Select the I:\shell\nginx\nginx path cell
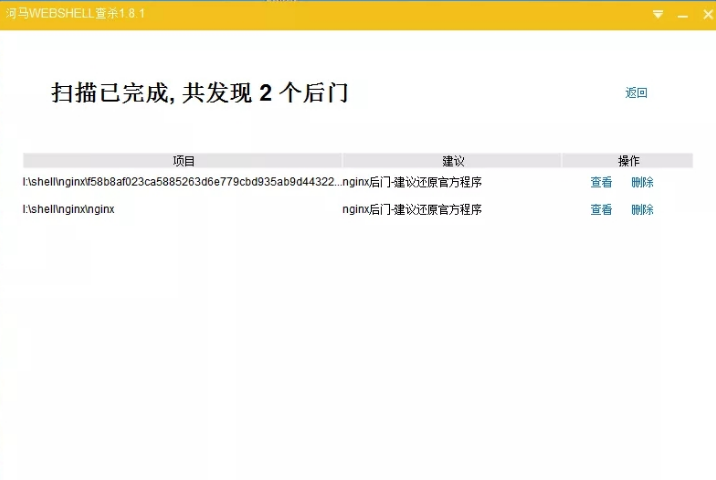 tap(68, 209)
